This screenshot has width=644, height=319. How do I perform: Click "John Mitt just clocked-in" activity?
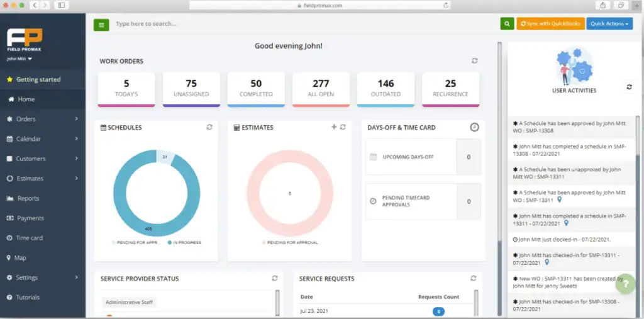(571, 239)
